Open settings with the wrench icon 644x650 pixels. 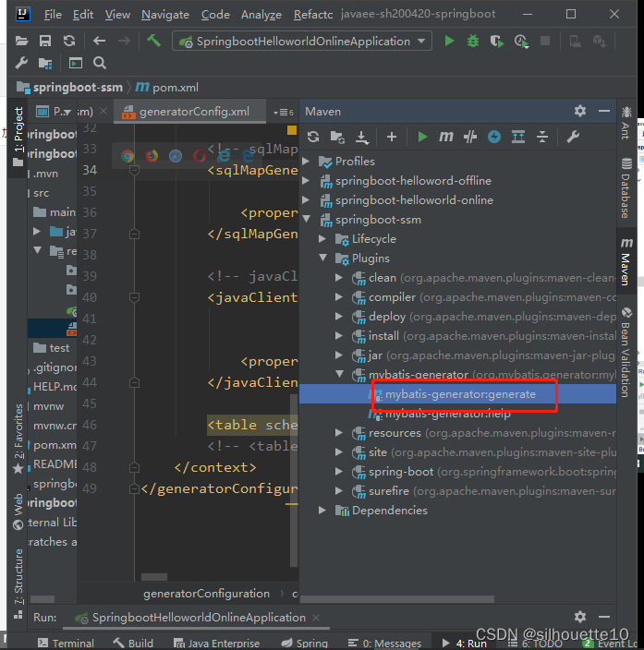[21, 63]
